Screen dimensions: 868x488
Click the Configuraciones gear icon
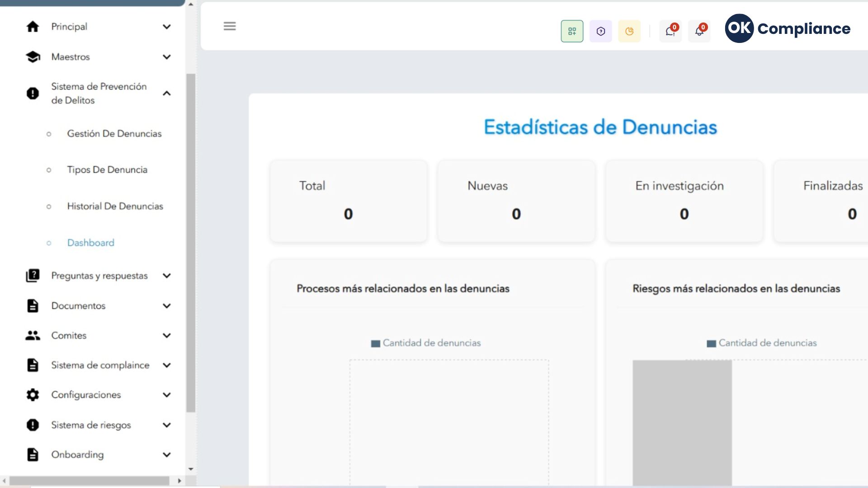[x=33, y=395]
